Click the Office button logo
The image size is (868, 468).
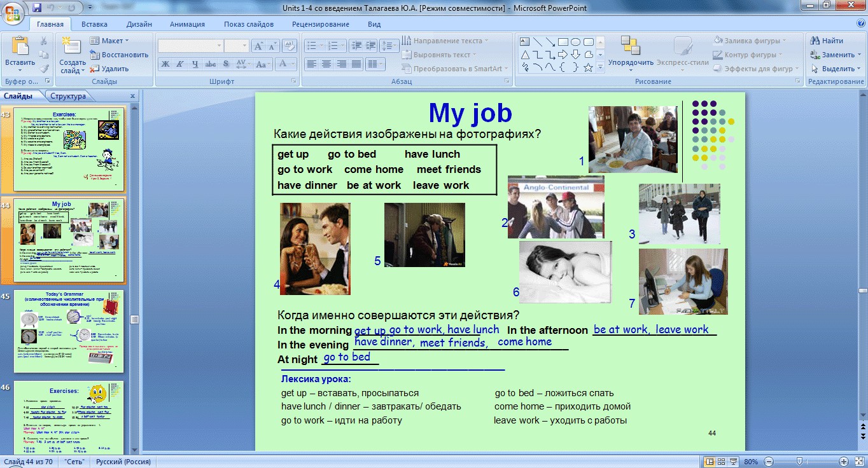(13, 11)
